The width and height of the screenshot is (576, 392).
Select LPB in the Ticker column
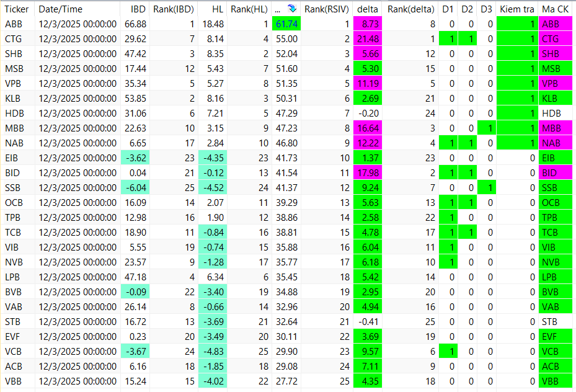[12, 277]
